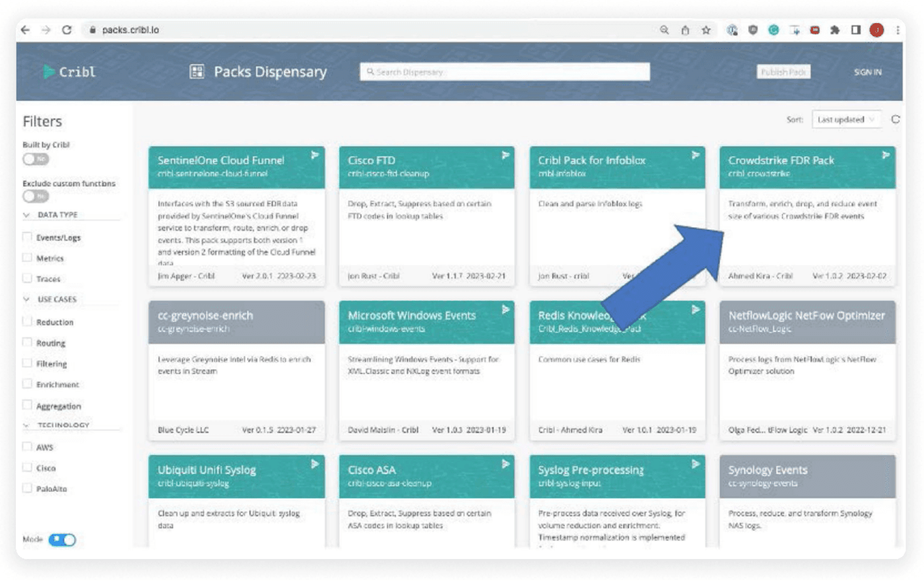Open the puzzle-piece extensions icon
Screen dimensions: 924x581
pyautogui.click(x=835, y=30)
